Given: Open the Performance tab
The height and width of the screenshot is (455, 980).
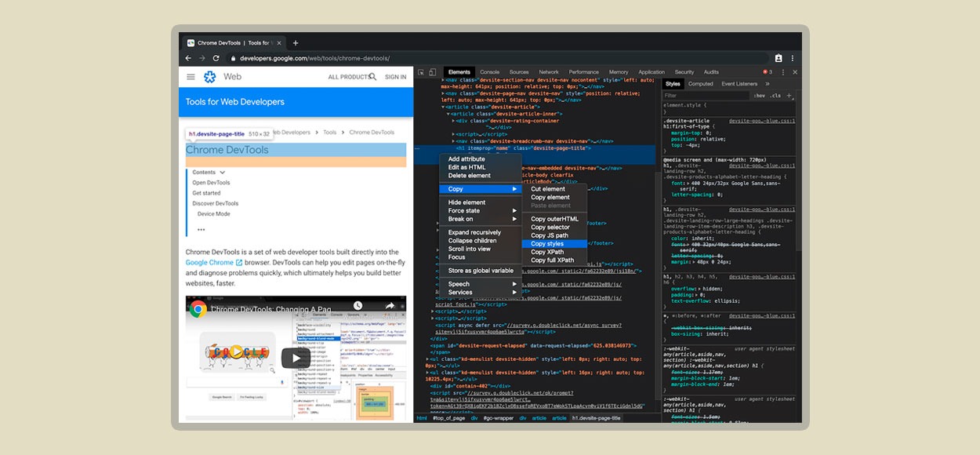Looking at the screenshot, I should pos(584,72).
